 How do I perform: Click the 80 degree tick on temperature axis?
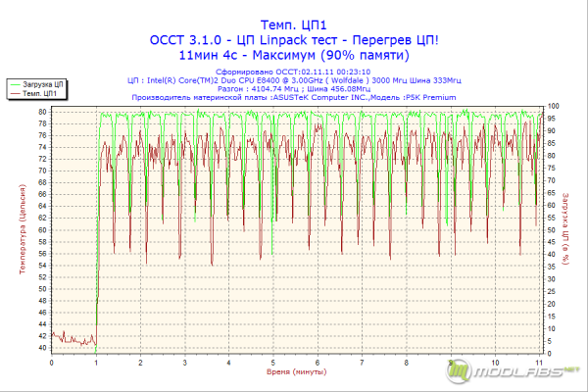42,112
